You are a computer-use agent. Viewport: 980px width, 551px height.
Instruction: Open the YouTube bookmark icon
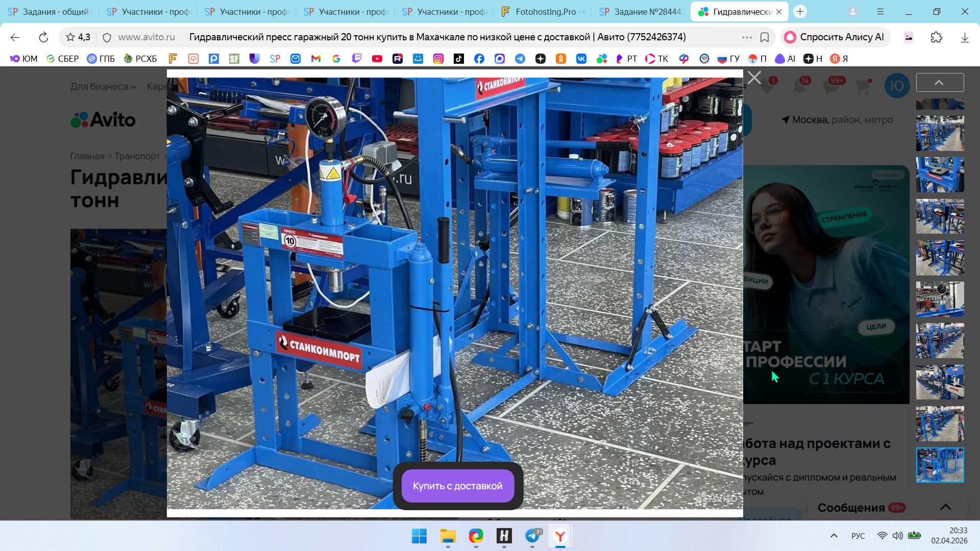pyautogui.click(x=377, y=59)
